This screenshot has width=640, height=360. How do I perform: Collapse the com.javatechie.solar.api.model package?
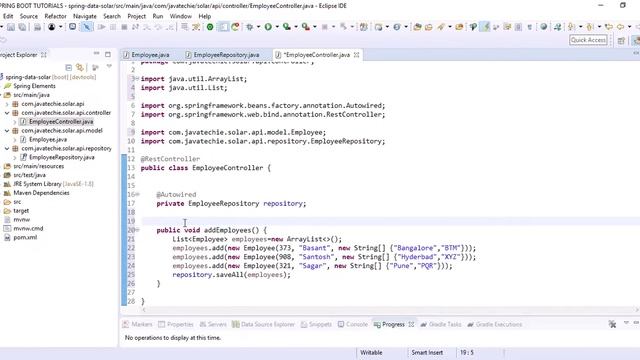tap(7, 131)
